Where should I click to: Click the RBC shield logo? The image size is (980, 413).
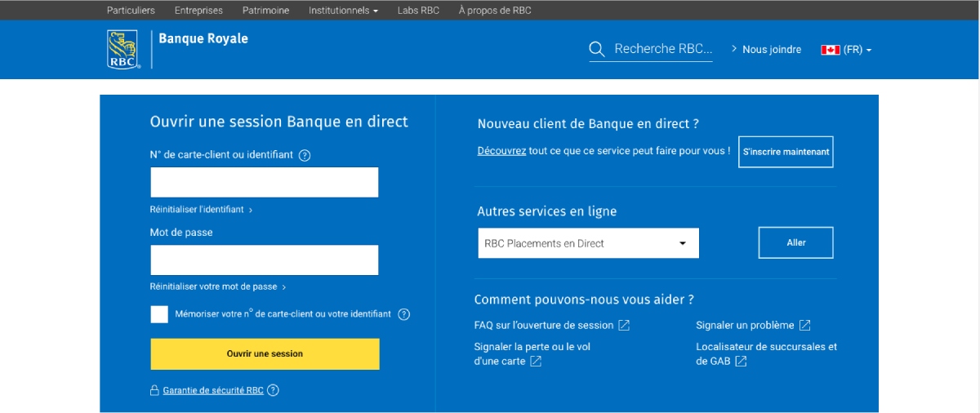pyautogui.click(x=123, y=49)
